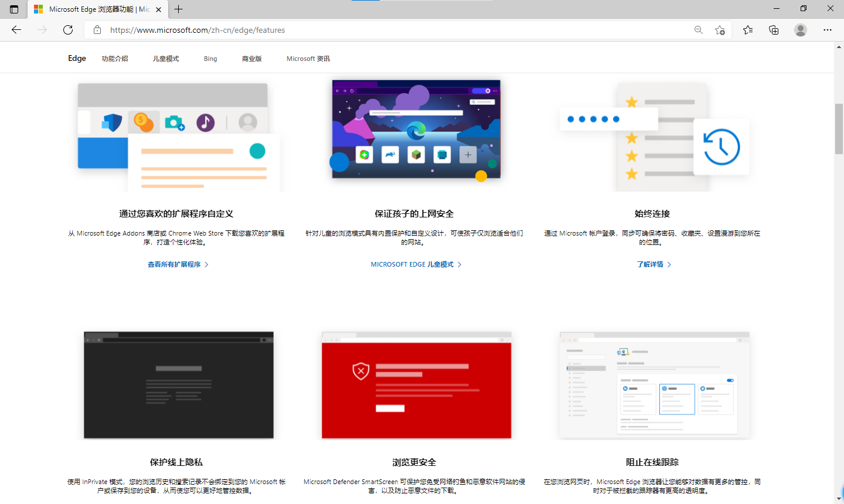The width and height of the screenshot is (844, 504).
Task: Restore down the Edge window
Action: pyautogui.click(x=804, y=9)
